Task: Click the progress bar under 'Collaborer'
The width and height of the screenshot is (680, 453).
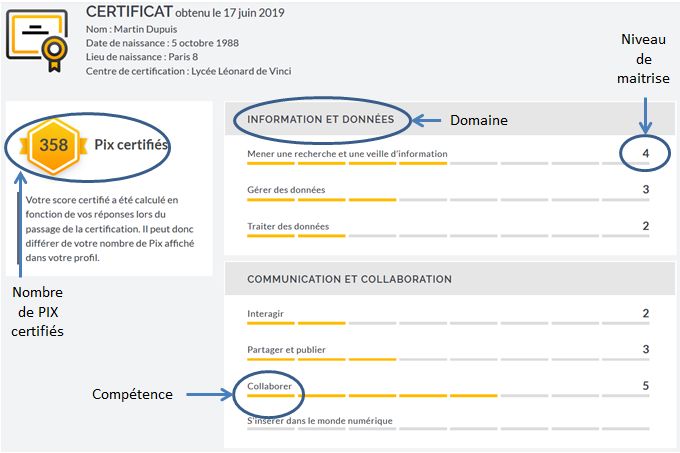Action: click(448, 396)
